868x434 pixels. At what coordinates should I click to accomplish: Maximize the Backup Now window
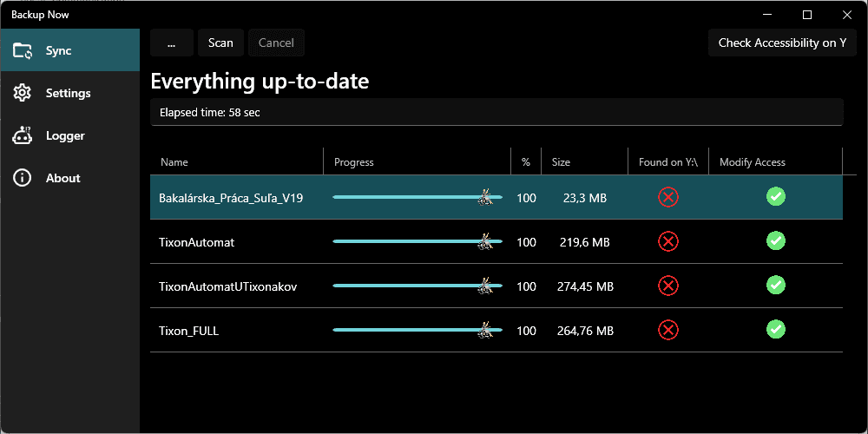point(807,15)
